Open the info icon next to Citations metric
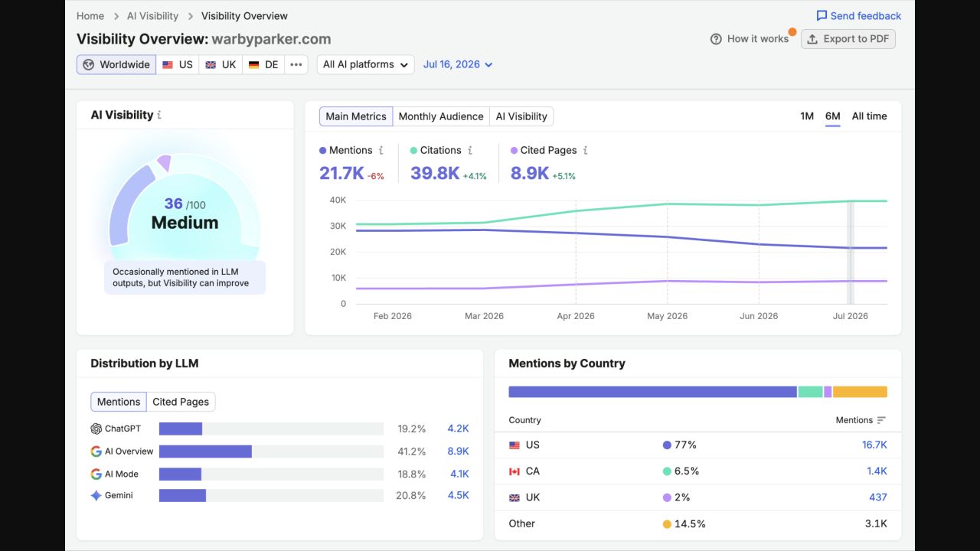 coord(470,151)
